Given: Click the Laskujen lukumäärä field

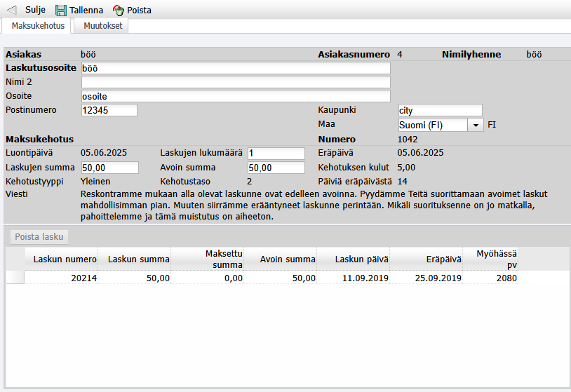Looking at the screenshot, I should click(276, 154).
